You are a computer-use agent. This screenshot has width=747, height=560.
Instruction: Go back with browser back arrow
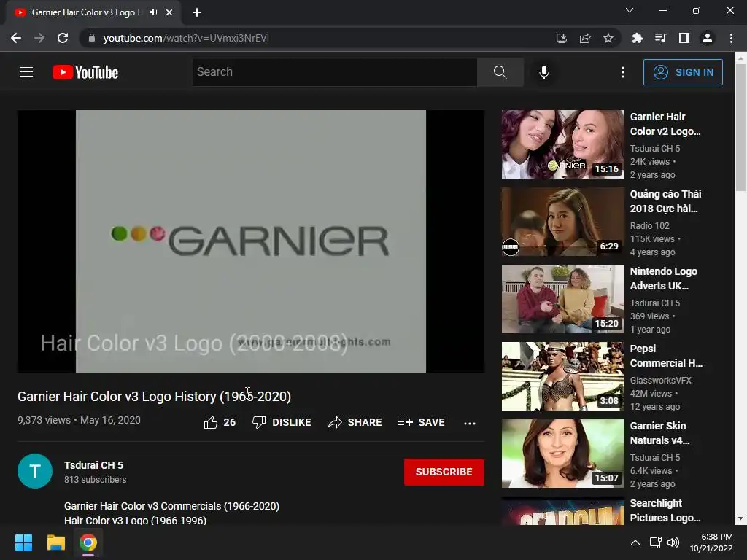pyautogui.click(x=16, y=38)
